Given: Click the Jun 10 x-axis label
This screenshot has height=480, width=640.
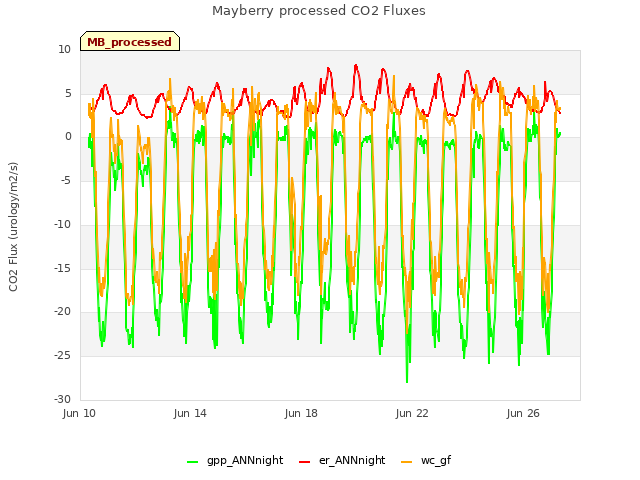Looking at the screenshot, I should point(79,413).
